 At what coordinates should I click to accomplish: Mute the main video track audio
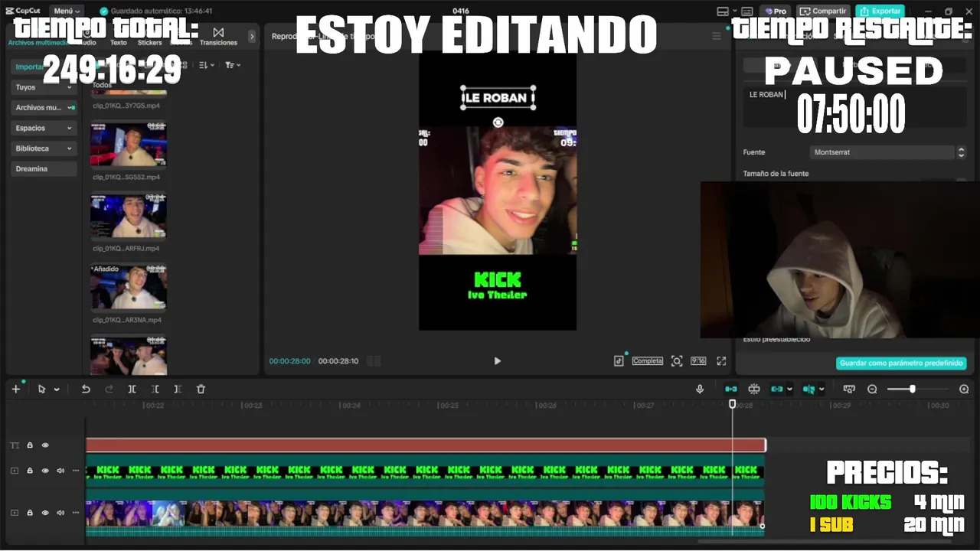pyautogui.click(x=60, y=513)
